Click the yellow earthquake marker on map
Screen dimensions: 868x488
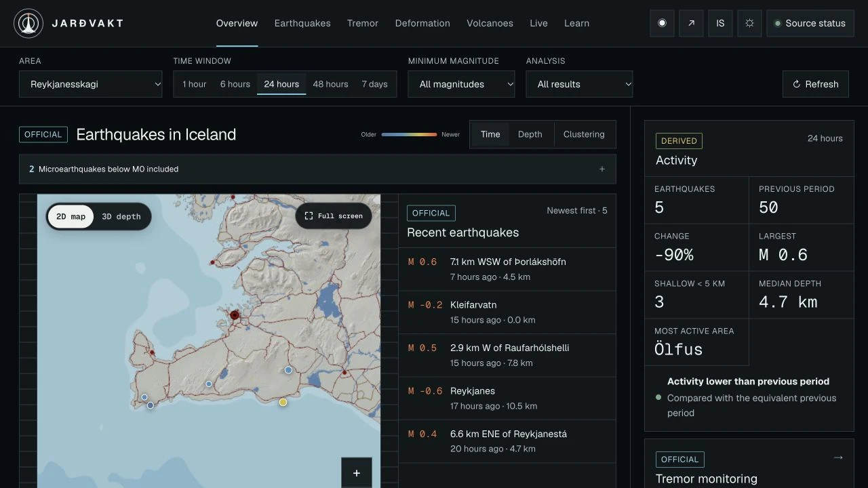(283, 402)
